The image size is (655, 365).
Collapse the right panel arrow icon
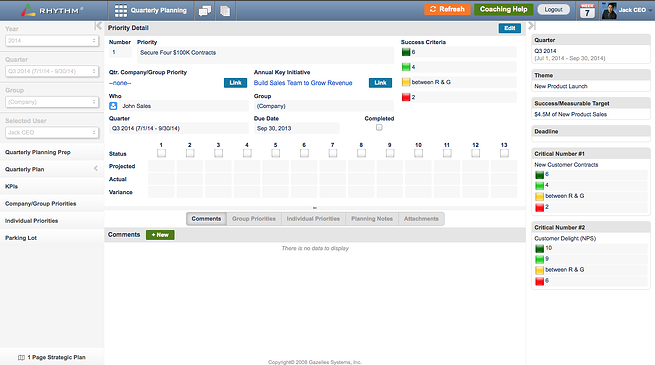click(531, 26)
